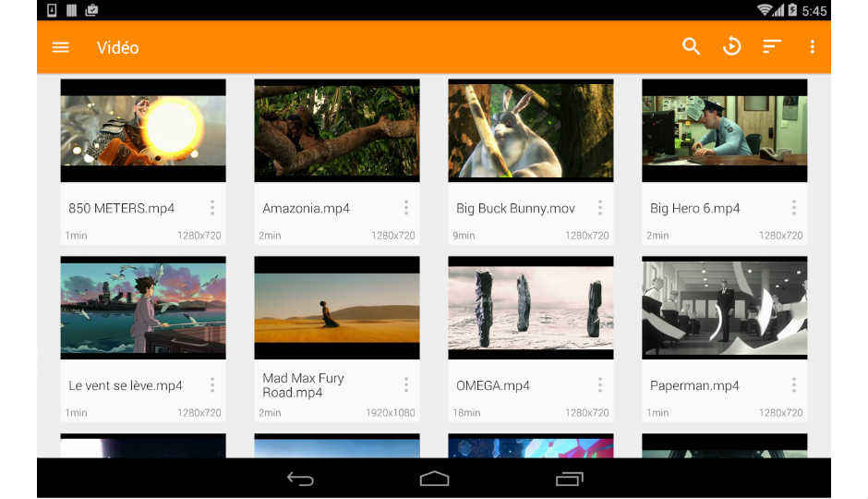Open the hamburger navigation menu

pyautogui.click(x=60, y=48)
